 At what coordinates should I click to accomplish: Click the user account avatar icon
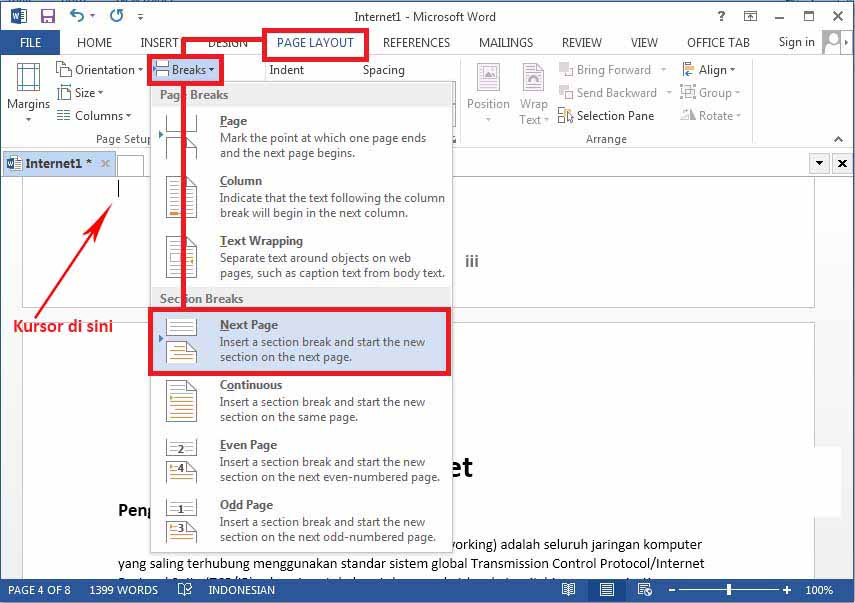pos(832,42)
